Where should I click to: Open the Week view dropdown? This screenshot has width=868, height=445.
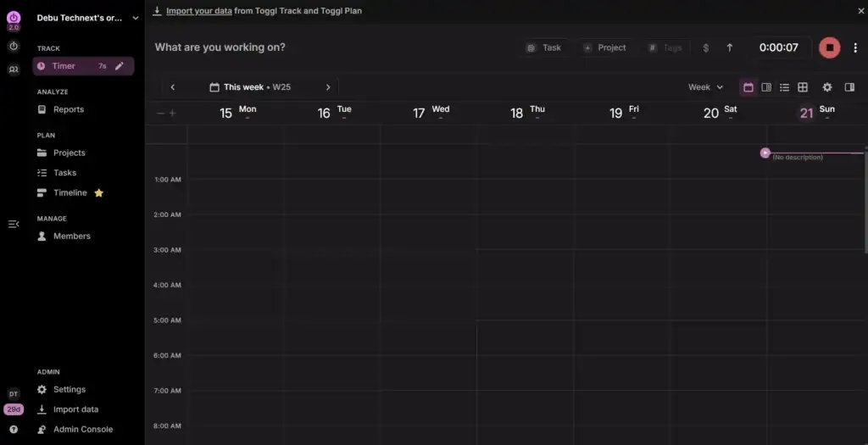pos(705,87)
